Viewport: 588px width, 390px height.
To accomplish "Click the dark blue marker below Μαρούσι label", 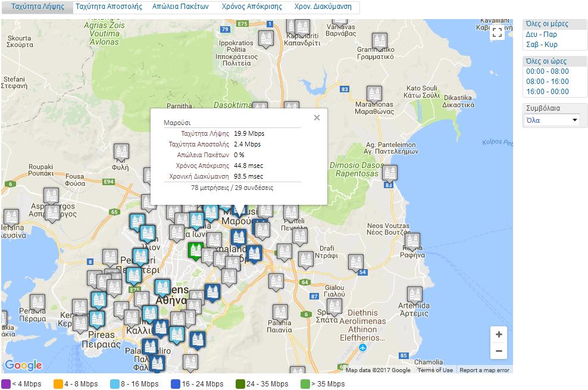I will (x=239, y=238).
